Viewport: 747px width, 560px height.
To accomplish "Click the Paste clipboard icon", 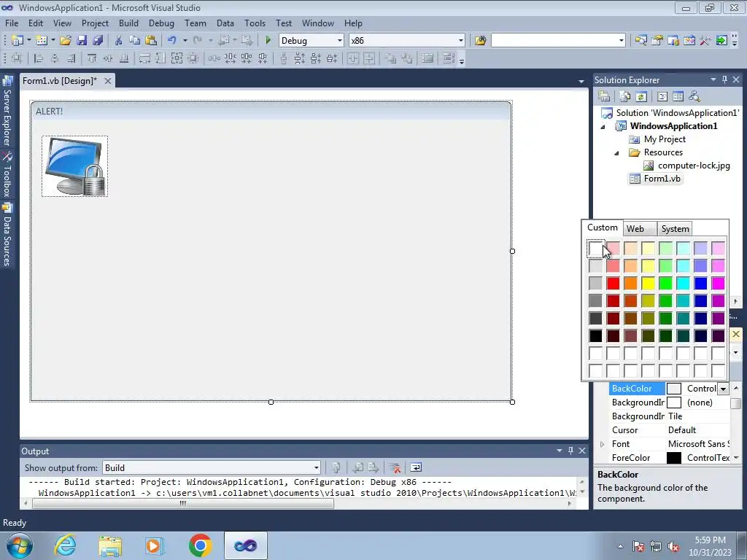I will point(151,41).
